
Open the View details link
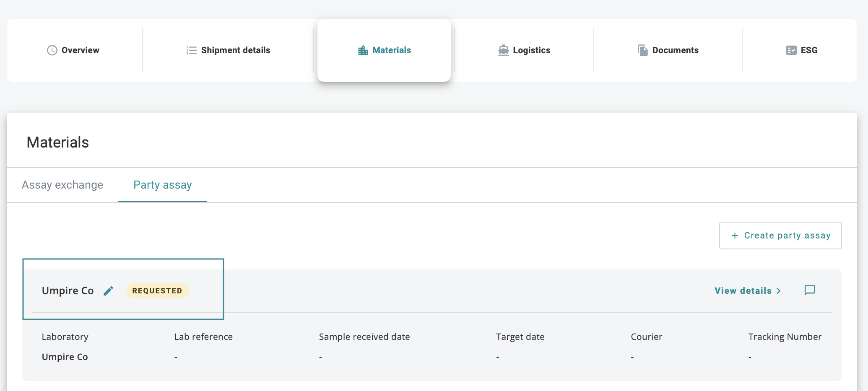pos(743,291)
